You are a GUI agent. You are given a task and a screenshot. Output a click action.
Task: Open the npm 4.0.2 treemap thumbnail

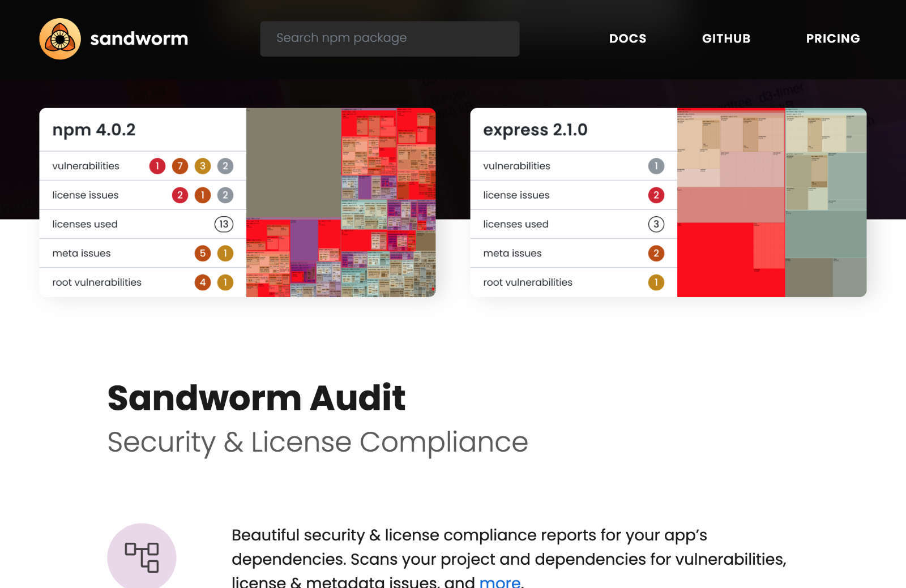pyautogui.click(x=341, y=203)
